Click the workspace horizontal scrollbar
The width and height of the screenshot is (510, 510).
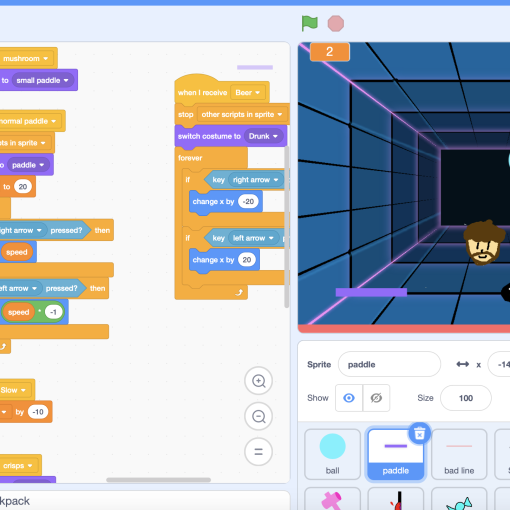[x=158, y=480]
